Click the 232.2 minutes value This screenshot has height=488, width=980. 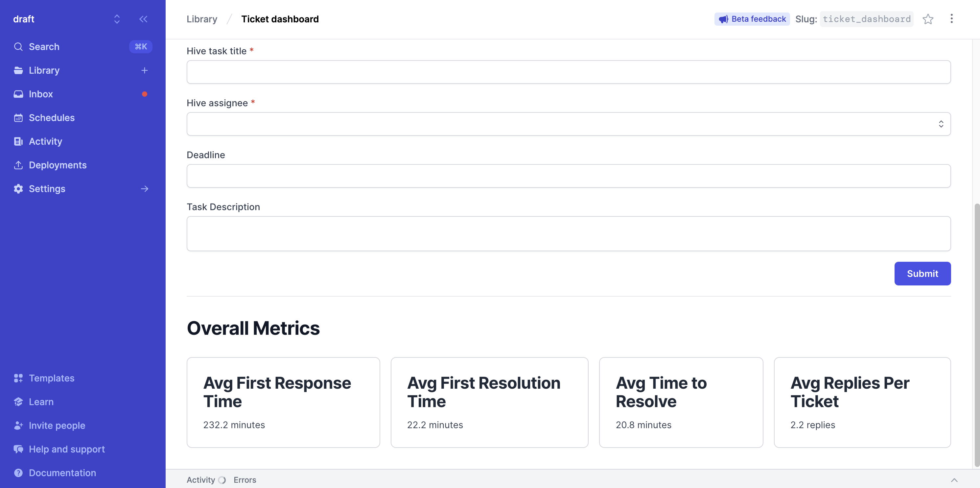[x=234, y=425]
